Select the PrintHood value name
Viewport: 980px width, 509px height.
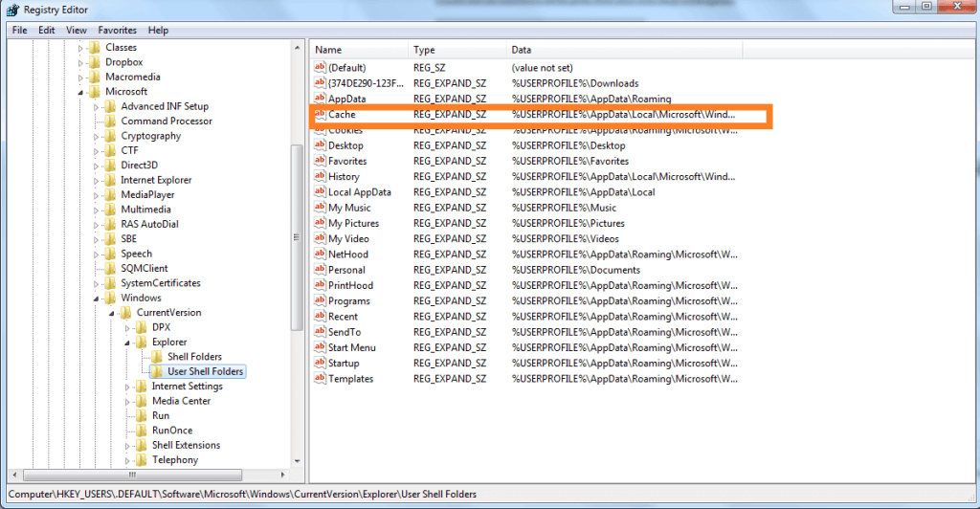[350, 285]
